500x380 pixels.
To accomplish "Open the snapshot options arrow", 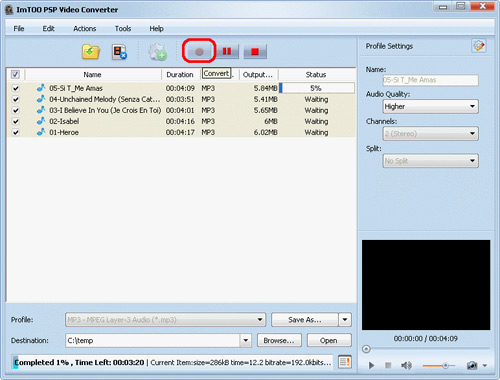I will pyautogui.click(x=485, y=366).
